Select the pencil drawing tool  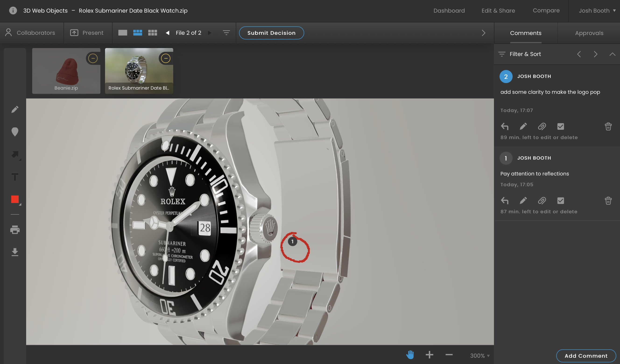coord(15,109)
